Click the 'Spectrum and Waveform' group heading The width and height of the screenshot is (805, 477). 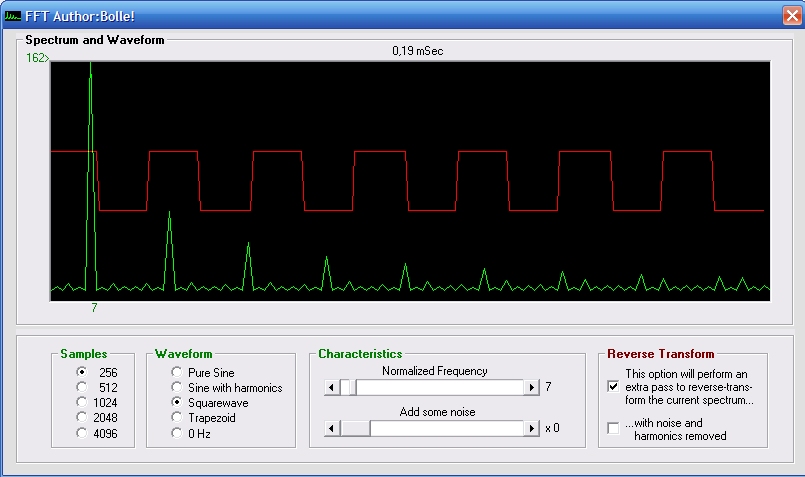point(94,40)
